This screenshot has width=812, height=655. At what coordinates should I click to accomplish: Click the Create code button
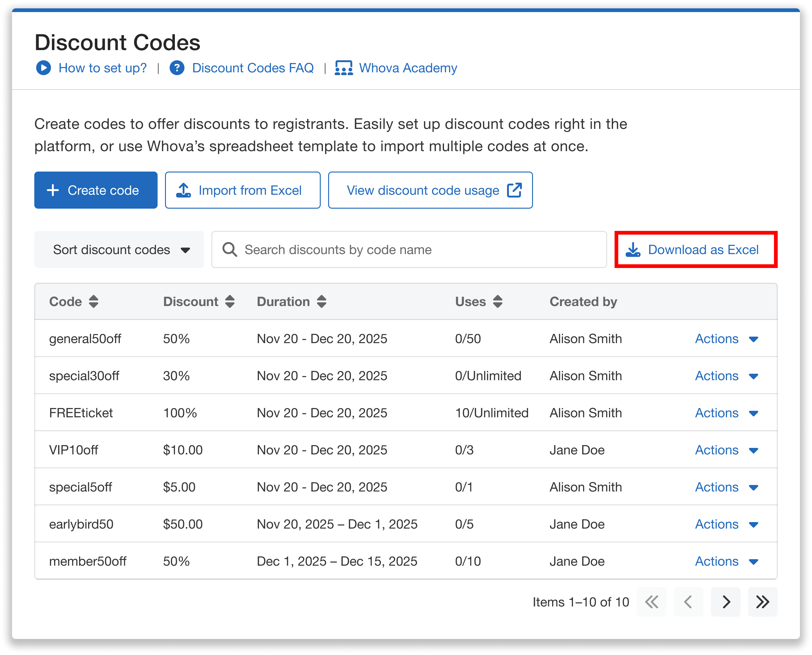pos(96,190)
